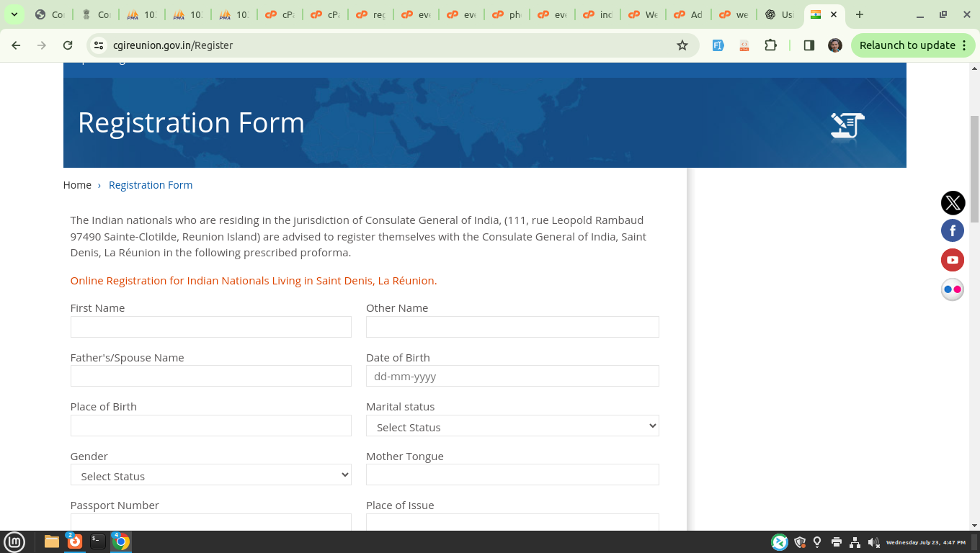Open Firefox from the taskbar
980x553 pixels.
(75, 541)
